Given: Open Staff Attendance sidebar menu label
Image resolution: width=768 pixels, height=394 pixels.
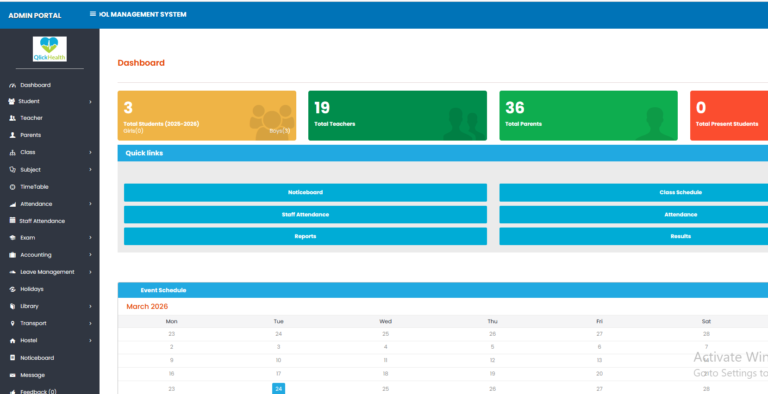Looking at the screenshot, I should (x=42, y=221).
